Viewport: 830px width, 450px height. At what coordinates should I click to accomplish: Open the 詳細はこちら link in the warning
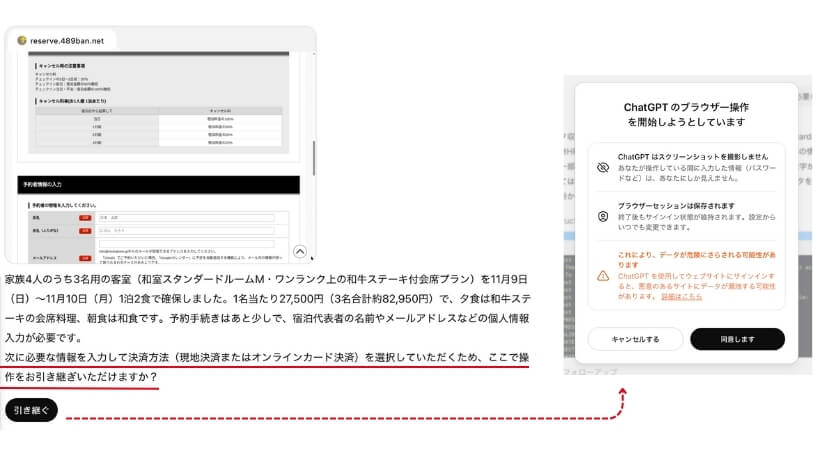point(681,296)
